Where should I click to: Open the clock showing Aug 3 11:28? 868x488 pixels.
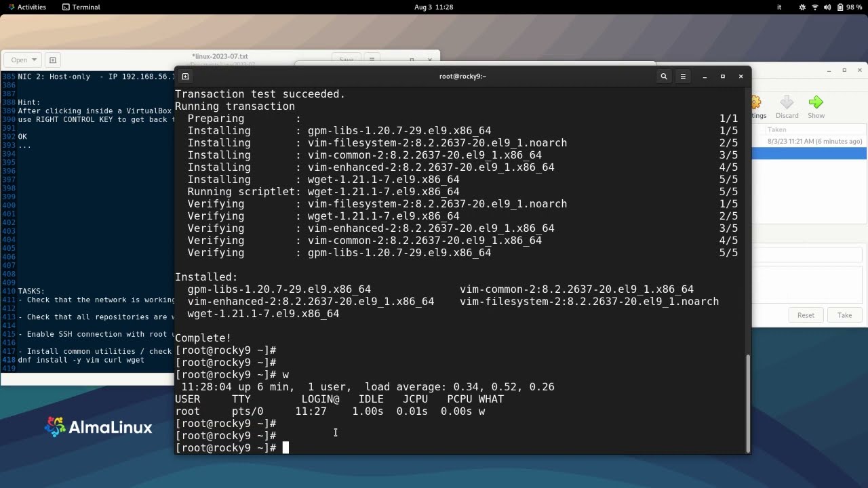[433, 7]
